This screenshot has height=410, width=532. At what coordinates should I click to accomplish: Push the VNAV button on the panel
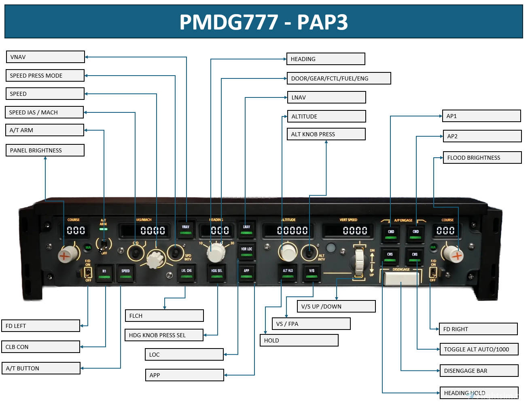[186, 230]
